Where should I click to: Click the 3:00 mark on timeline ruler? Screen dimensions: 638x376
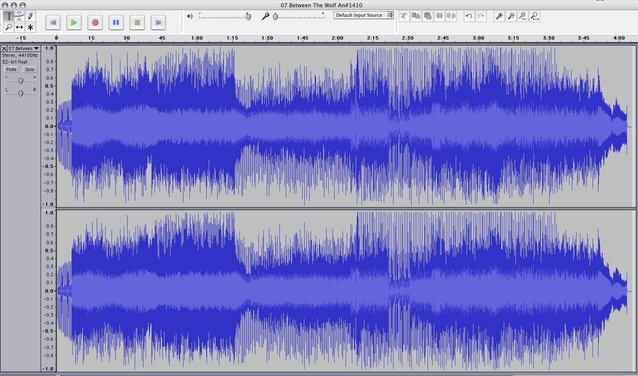click(x=478, y=38)
